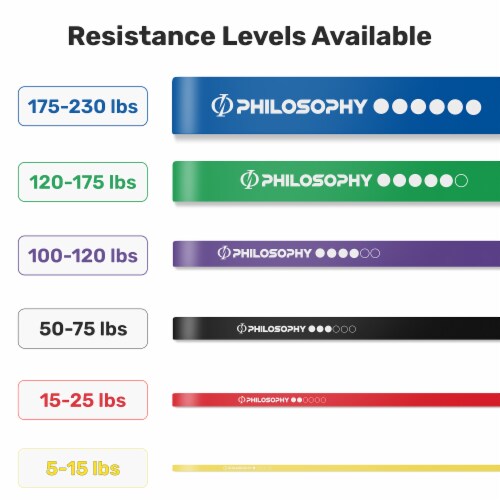Select the red resistance band
Image resolution: width=500 pixels, height=500 pixels.
(336, 400)
